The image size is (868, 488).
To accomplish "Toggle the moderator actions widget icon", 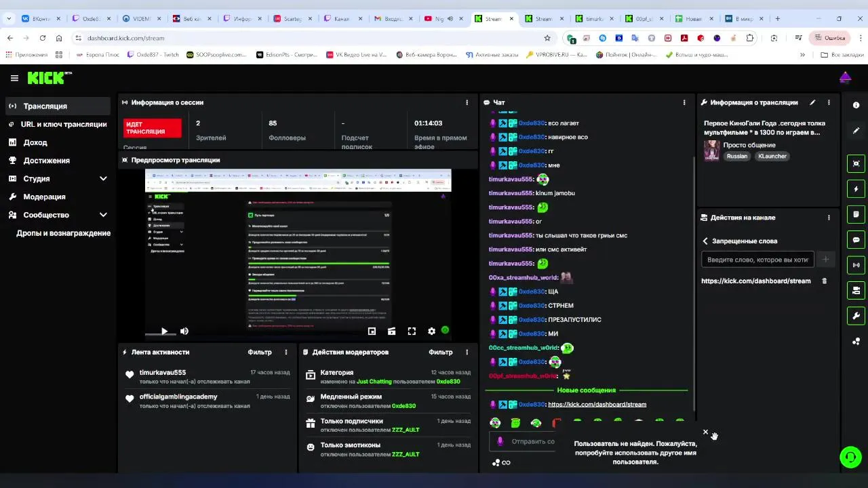I will click(x=856, y=214).
